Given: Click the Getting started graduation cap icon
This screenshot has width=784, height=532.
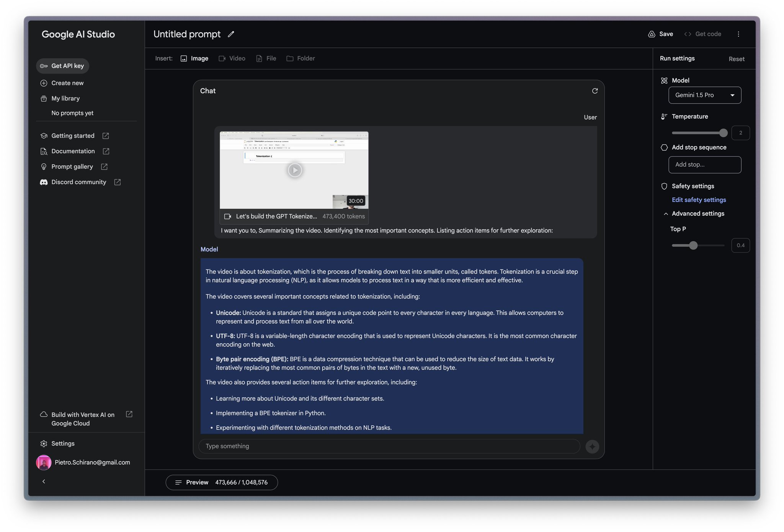Looking at the screenshot, I should (44, 136).
